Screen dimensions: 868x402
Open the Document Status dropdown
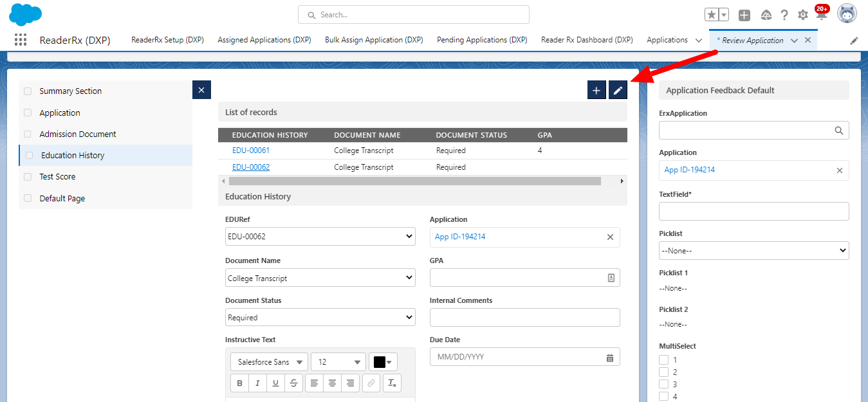click(x=320, y=317)
